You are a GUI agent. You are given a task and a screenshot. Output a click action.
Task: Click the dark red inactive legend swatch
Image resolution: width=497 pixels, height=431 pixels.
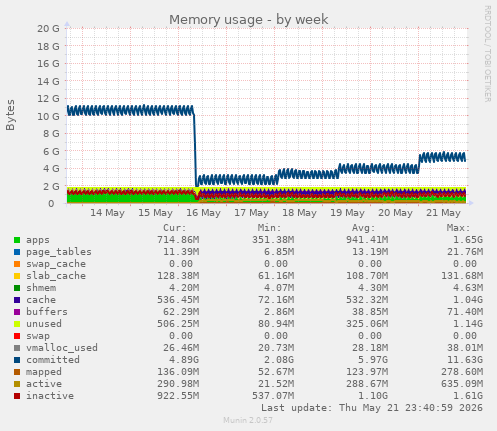point(17,396)
